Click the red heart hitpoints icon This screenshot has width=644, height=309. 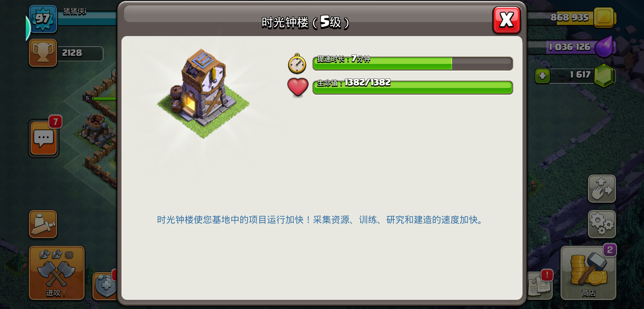coord(298,87)
